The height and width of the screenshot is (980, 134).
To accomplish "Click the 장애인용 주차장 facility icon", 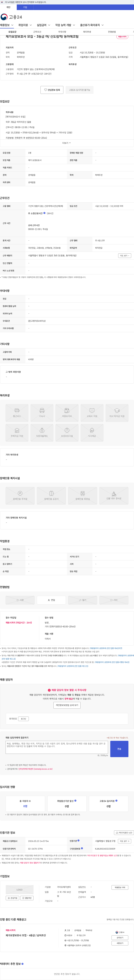I will point(20,495).
